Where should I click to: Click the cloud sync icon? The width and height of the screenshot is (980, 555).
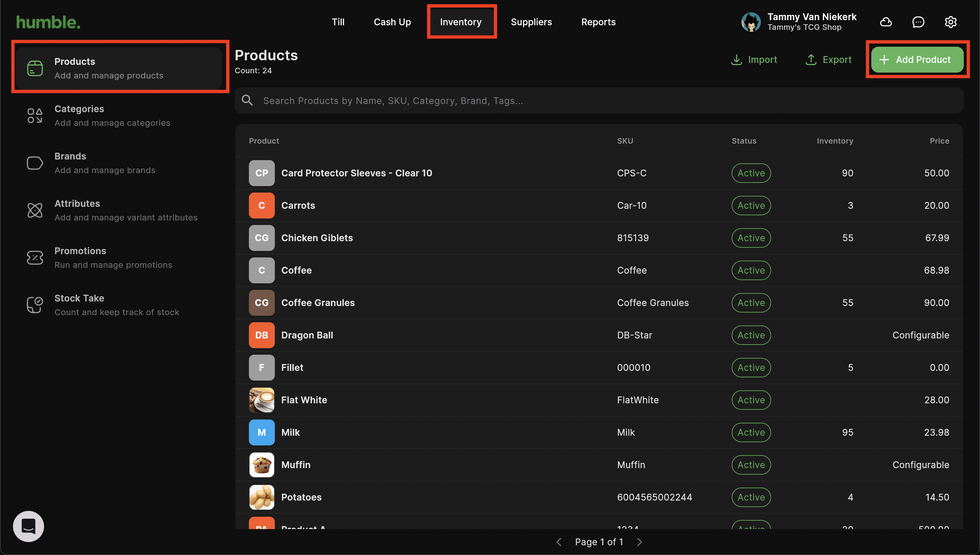pos(886,22)
